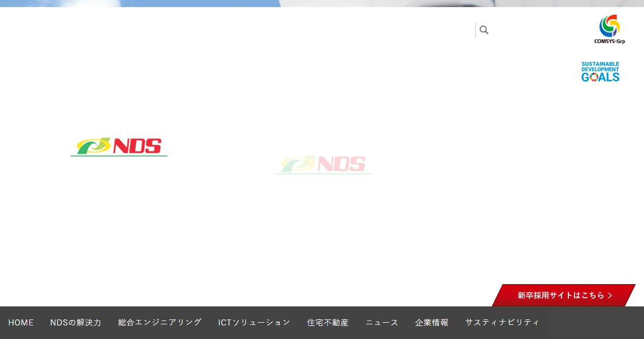Open the NDSの解決力 menu item
The height and width of the screenshot is (339, 644).
point(76,323)
